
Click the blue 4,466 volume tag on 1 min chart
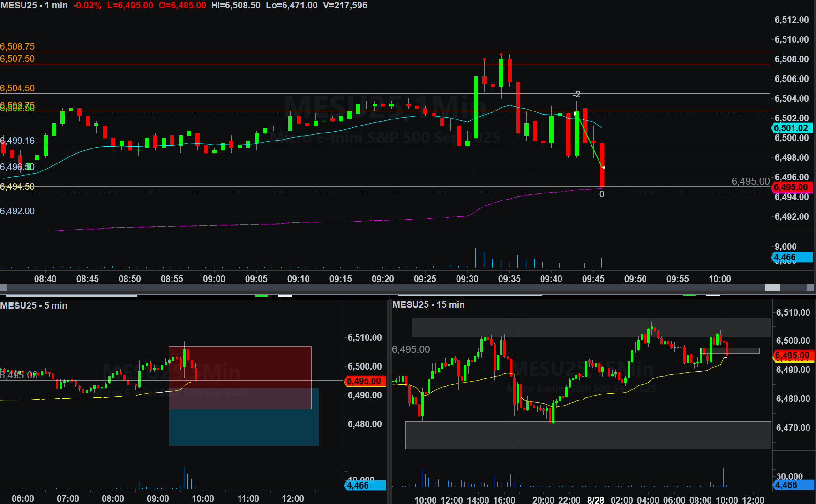pos(791,257)
